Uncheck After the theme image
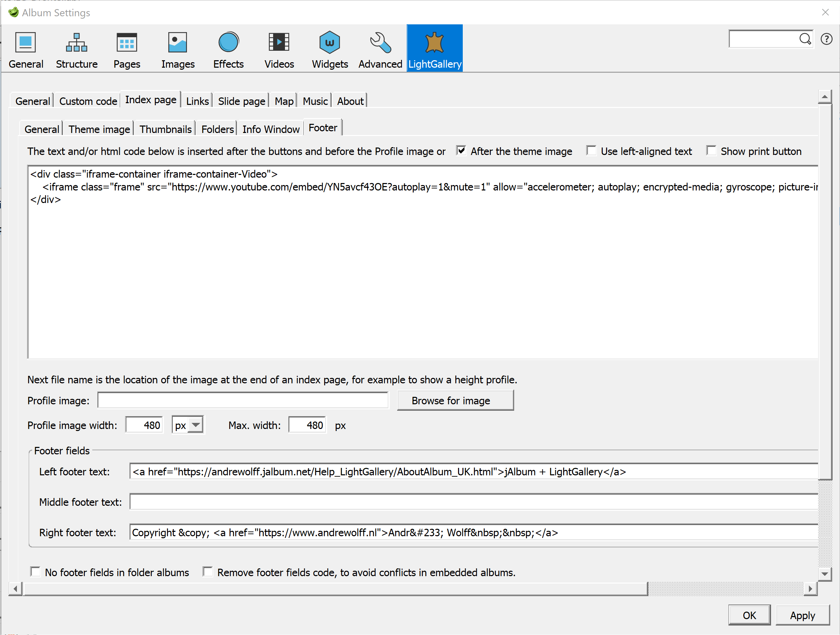The height and width of the screenshot is (635, 840). [x=461, y=151]
